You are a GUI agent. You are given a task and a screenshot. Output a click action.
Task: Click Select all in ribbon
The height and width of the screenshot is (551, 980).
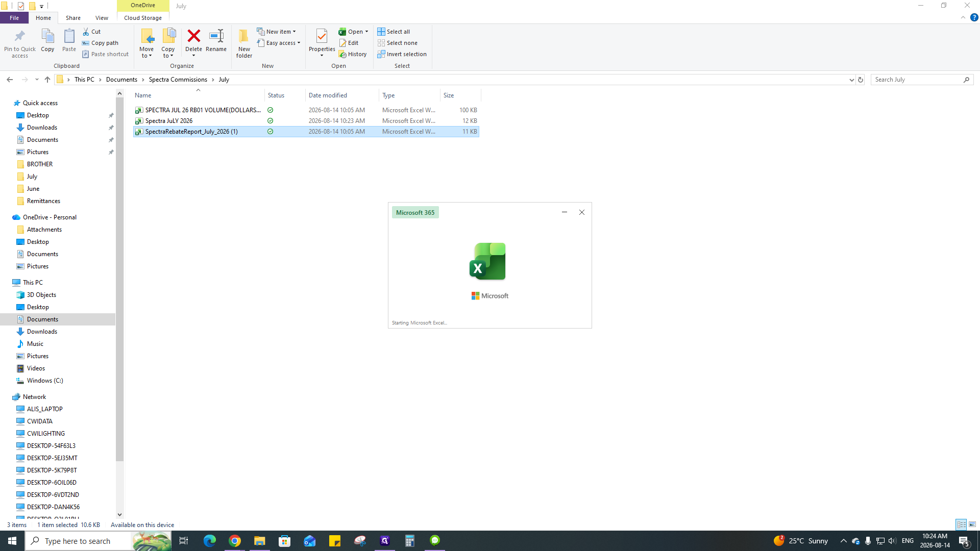pyautogui.click(x=394, y=32)
